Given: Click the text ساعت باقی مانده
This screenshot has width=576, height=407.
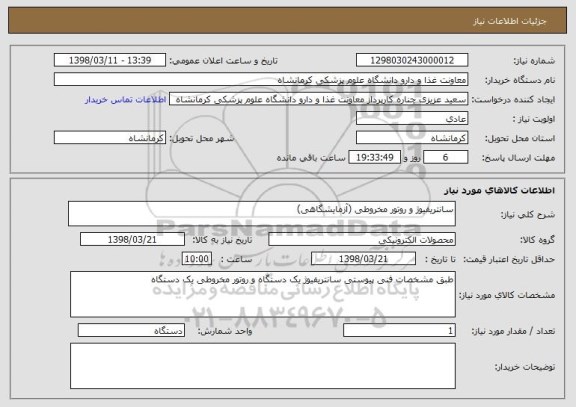Looking at the screenshot, I should tap(311, 158).
